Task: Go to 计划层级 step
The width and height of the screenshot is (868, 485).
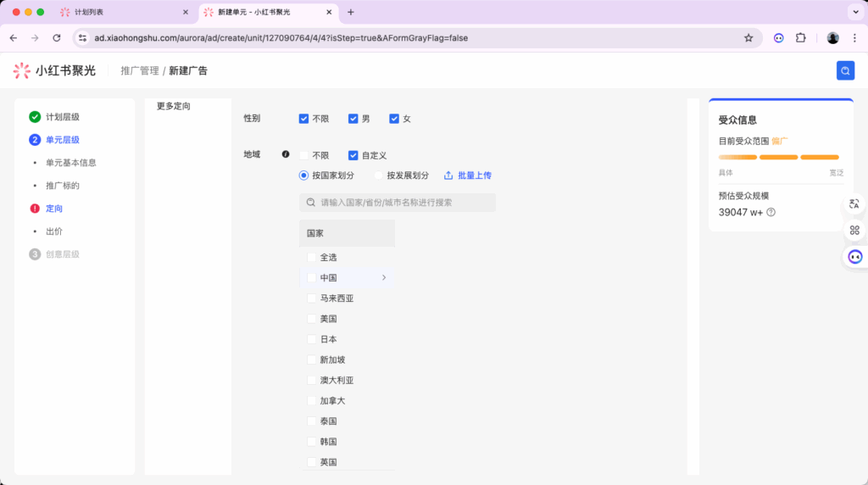Action: click(x=63, y=117)
